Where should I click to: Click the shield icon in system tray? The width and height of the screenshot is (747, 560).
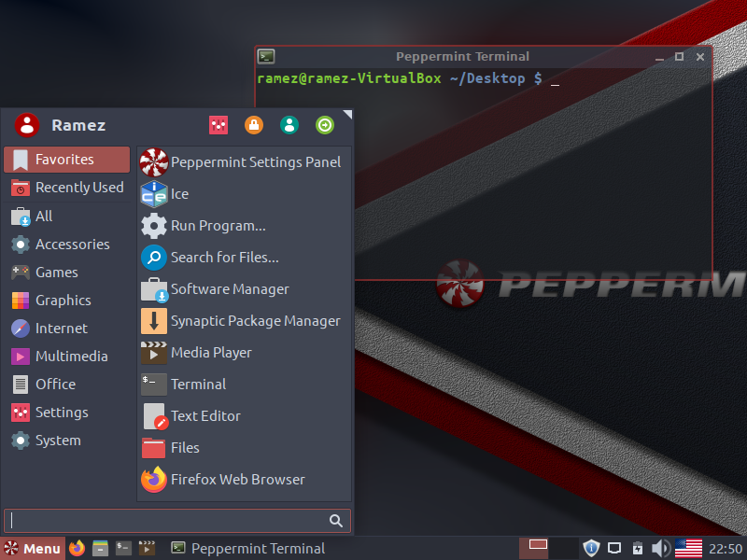point(590,548)
